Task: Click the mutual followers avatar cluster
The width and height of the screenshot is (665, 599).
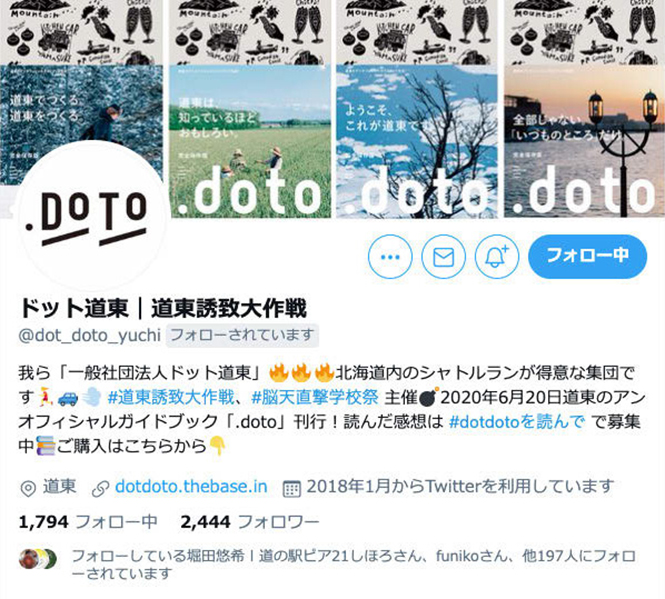Action: tap(37, 559)
